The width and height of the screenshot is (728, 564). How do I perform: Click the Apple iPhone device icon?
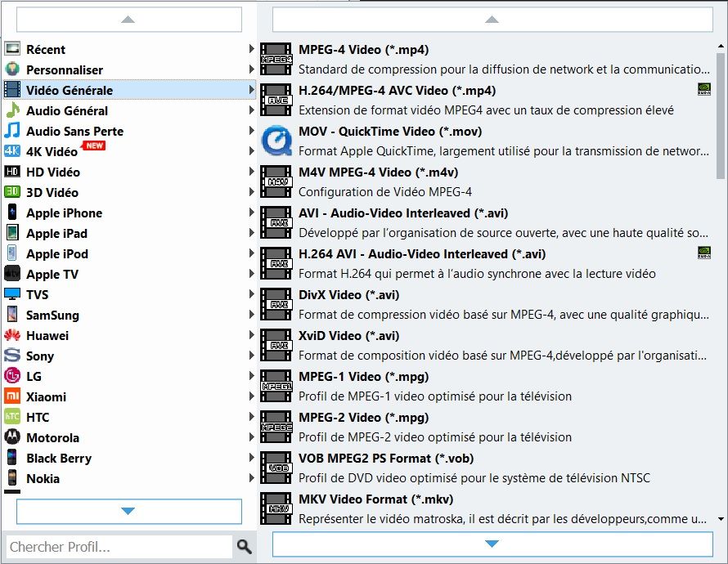pyautogui.click(x=12, y=212)
